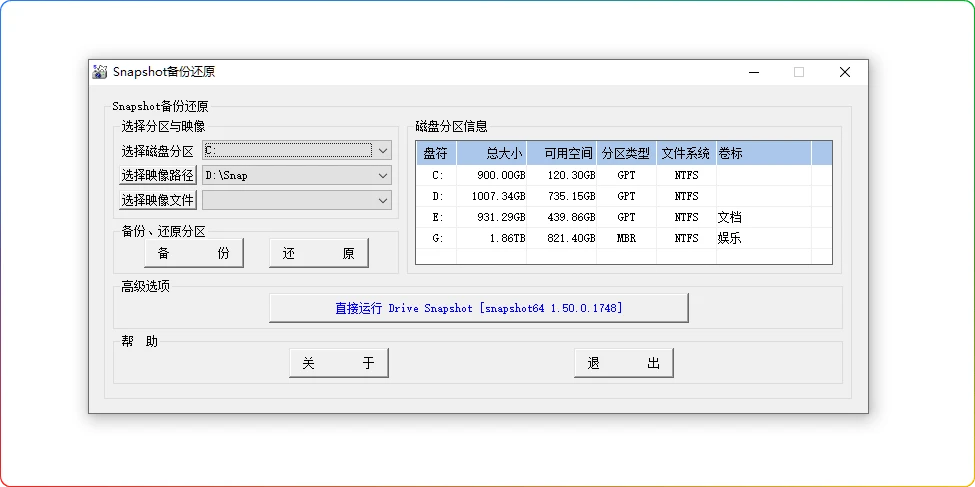Click the 总大小 column header
The width and height of the screenshot is (975, 487).
(x=491, y=153)
